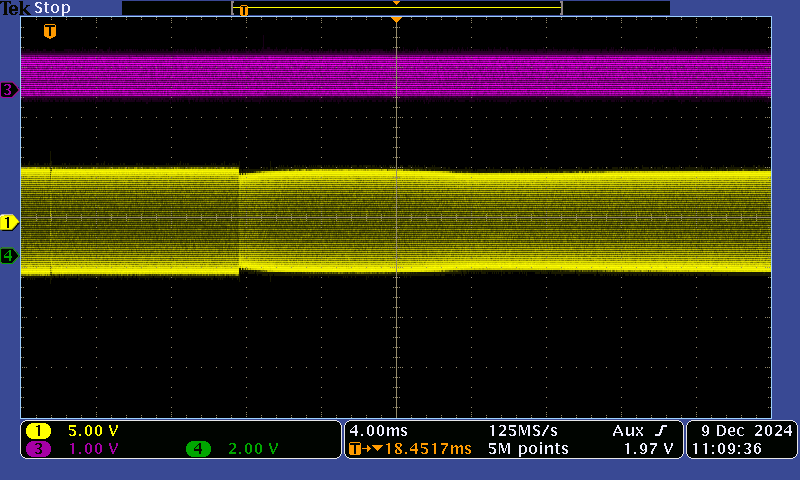Click channel 4 ground marker on left edge
Screen dimensions: 800x480
[x=9, y=256]
